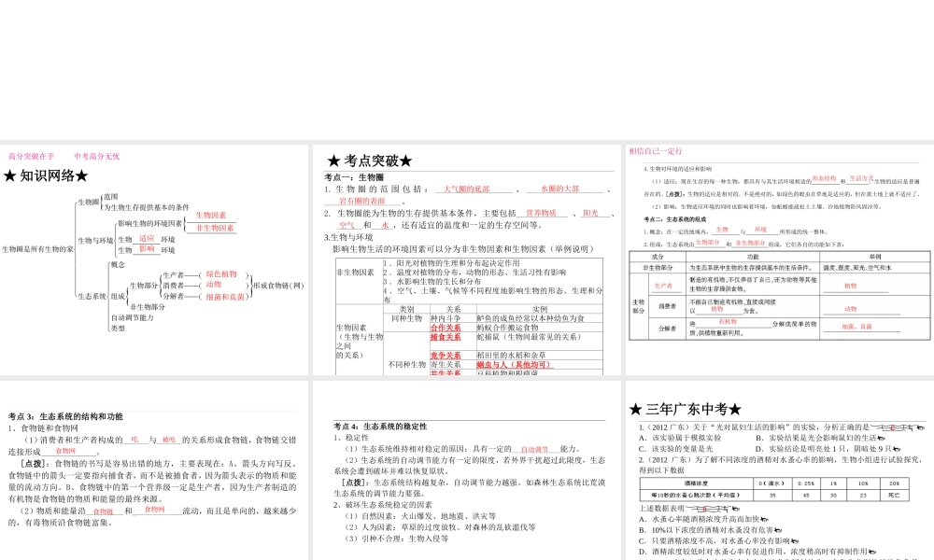The height and width of the screenshot is (560, 934).
Task: Click the table cell 0.25%
Action: coord(807,483)
